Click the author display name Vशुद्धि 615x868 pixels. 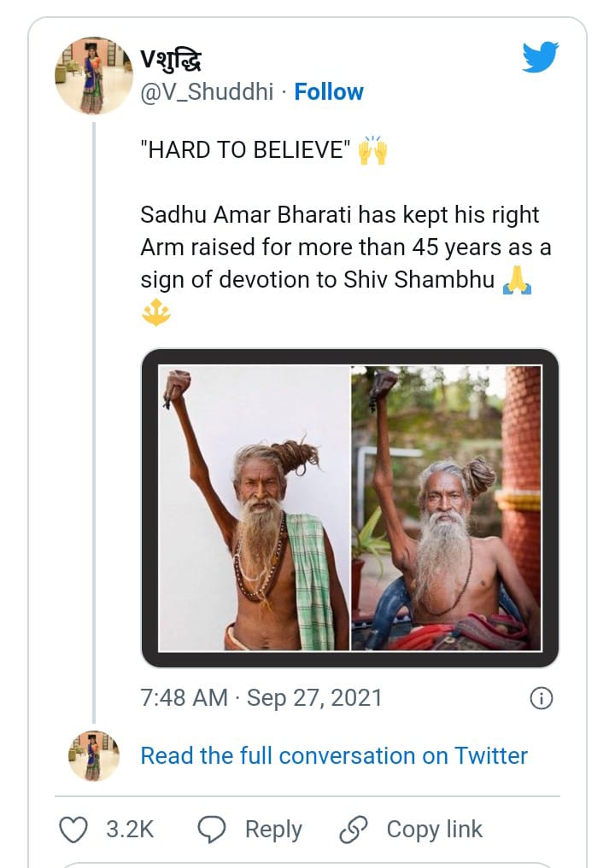pos(171,61)
